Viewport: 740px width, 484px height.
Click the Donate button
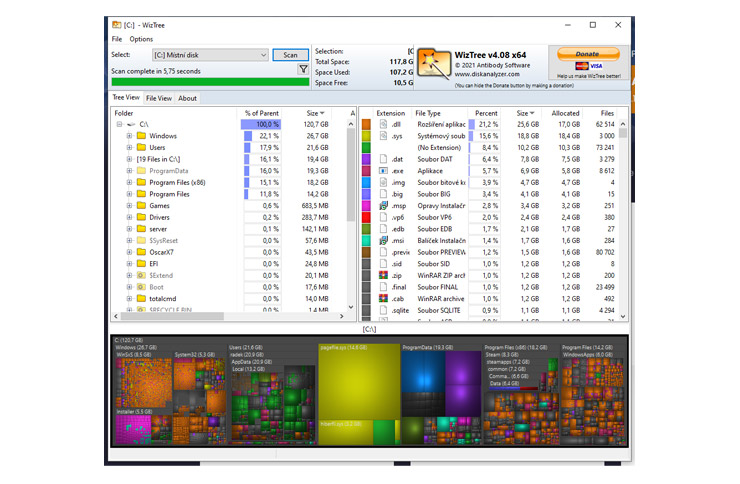point(588,54)
